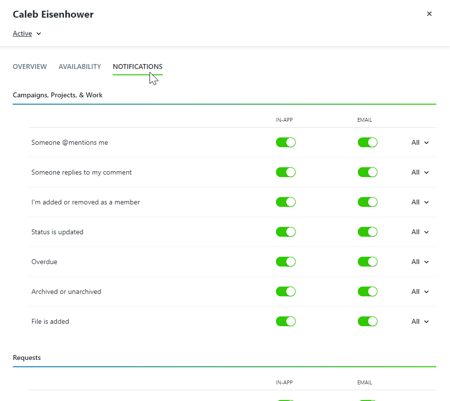Screen dimensions: 450x401
Task: Toggle in-app alerts for @mentions
Action: pos(286,142)
